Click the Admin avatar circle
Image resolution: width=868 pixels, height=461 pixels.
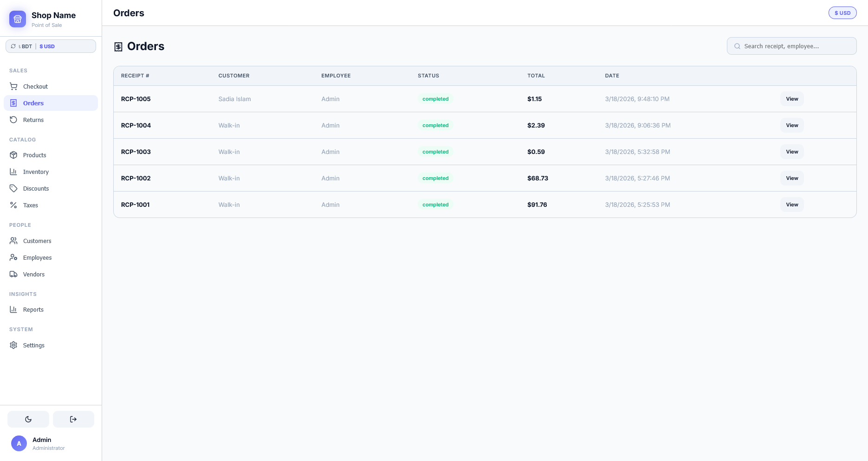coord(19,443)
